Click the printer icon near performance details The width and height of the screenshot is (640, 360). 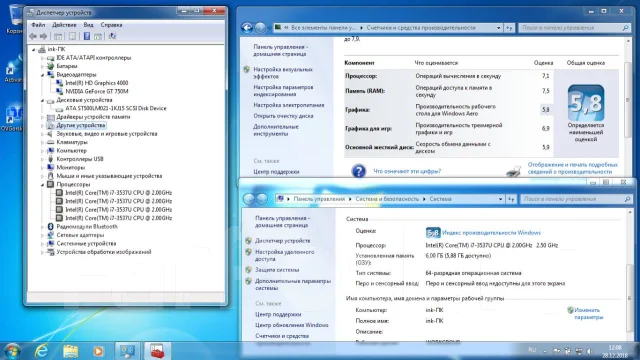coord(514,171)
